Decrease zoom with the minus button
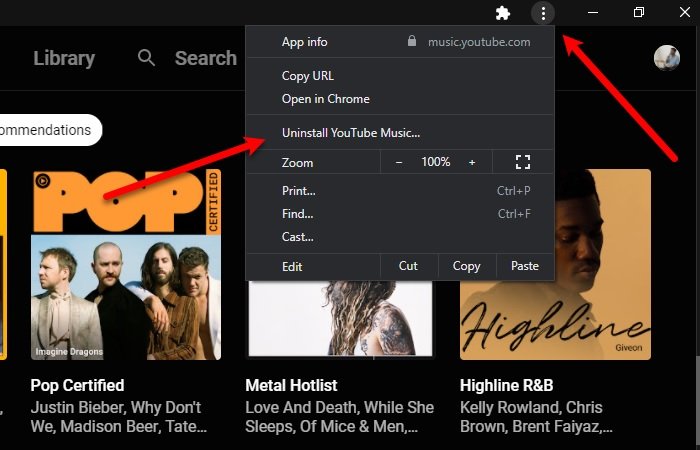The image size is (700, 450). pos(399,162)
